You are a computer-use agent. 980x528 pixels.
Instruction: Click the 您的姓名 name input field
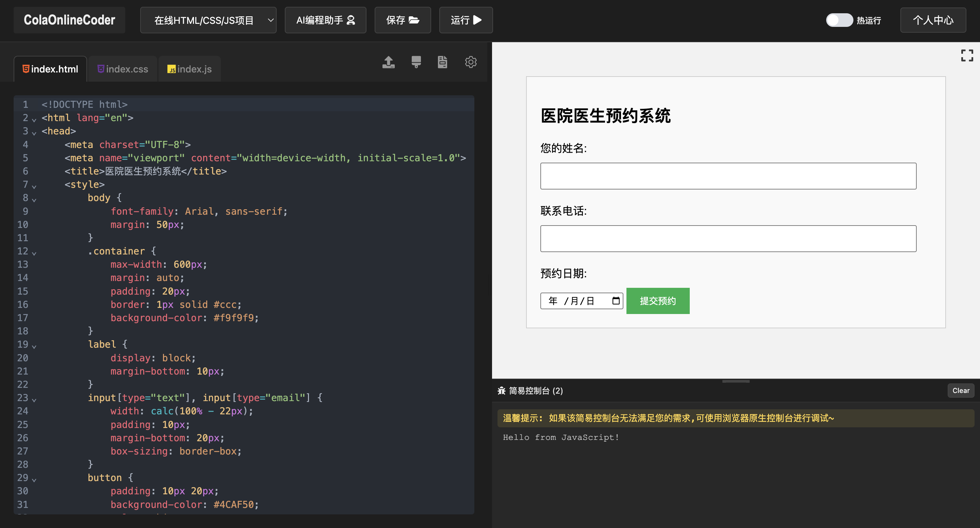(728, 176)
